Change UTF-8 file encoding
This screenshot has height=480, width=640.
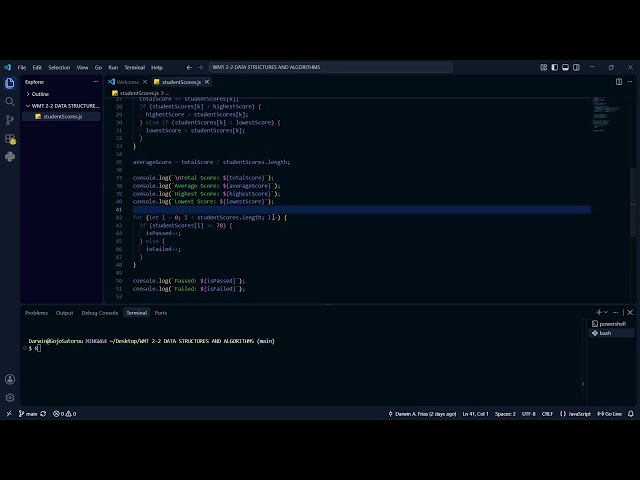point(529,414)
